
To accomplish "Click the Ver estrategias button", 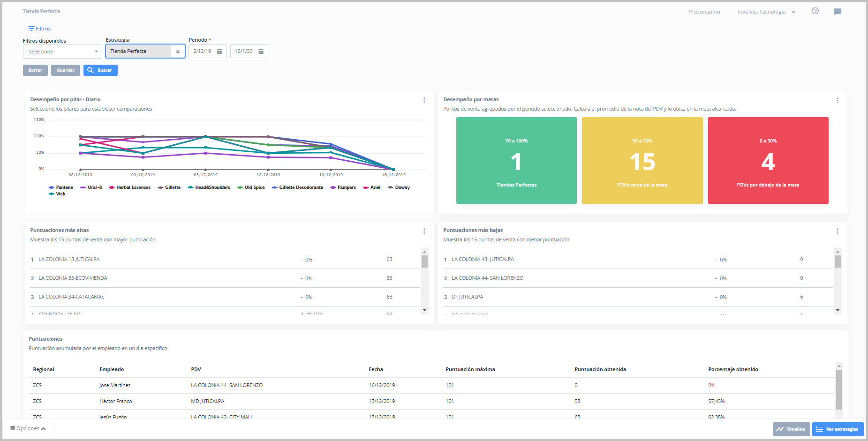I will pyautogui.click(x=838, y=429).
